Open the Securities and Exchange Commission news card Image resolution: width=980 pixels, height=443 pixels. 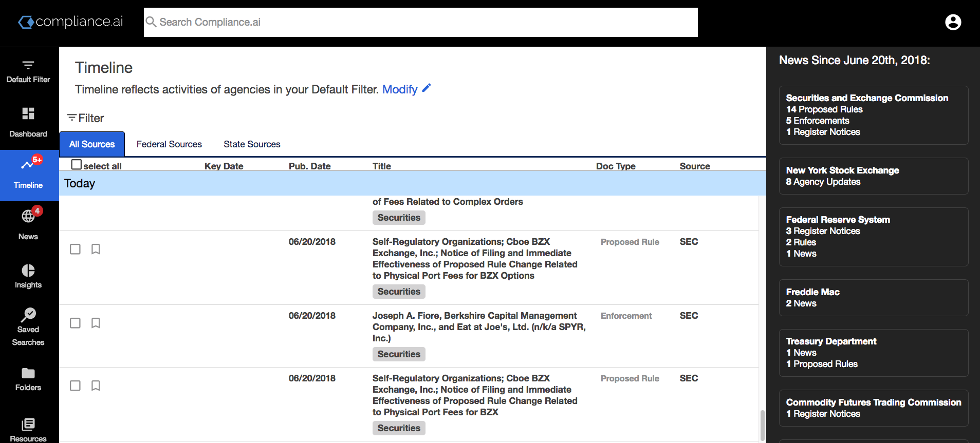coord(874,115)
